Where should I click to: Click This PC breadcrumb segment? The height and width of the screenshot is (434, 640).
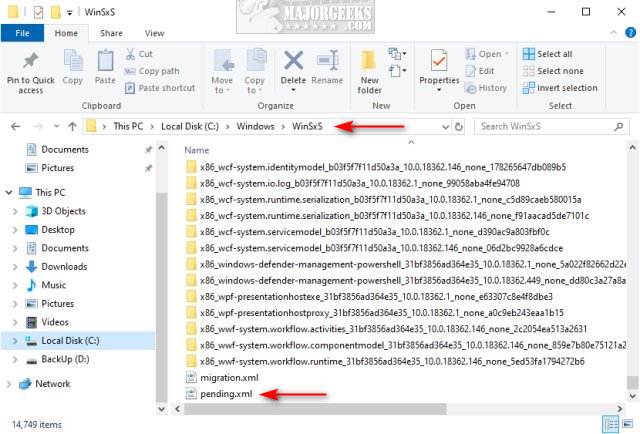(128, 127)
